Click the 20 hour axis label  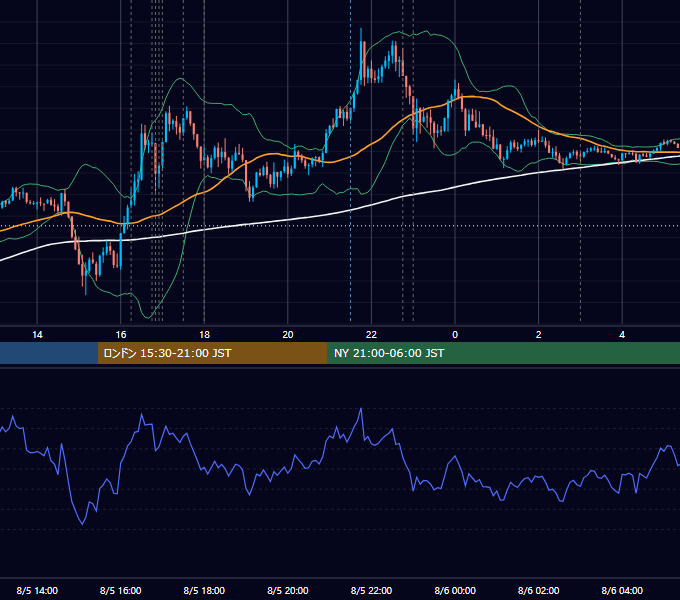(288, 335)
